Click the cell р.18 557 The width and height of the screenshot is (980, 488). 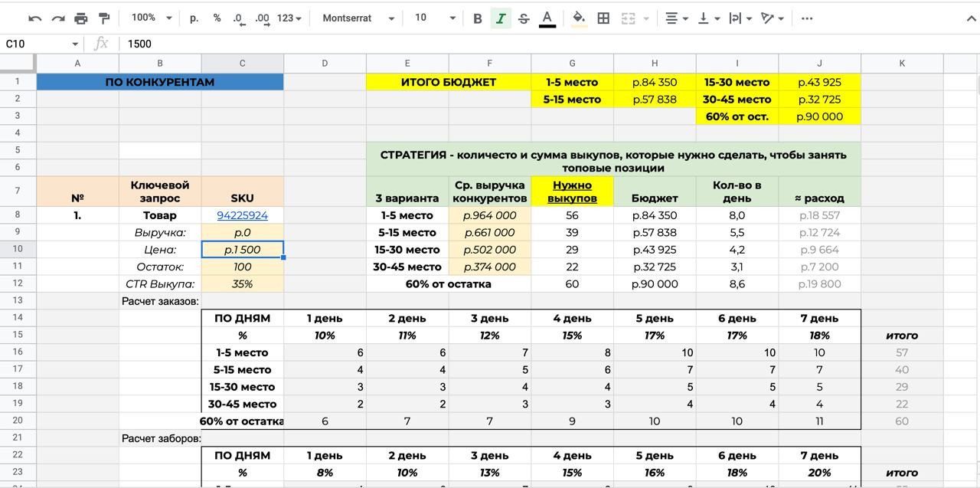tap(820, 215)
